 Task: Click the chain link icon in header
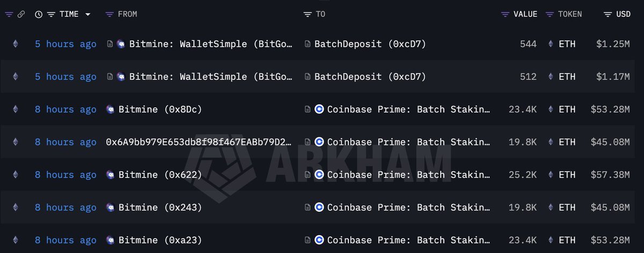point(21,14)
